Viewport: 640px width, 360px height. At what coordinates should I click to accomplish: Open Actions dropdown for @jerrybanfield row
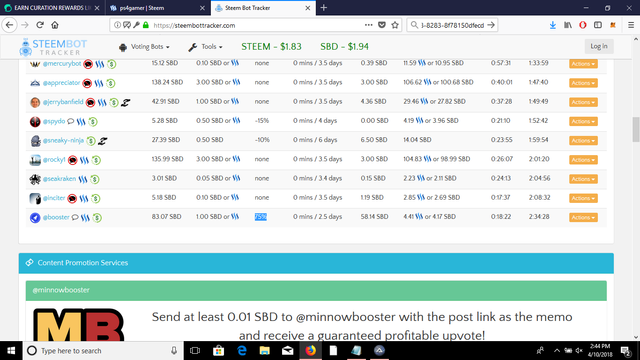coord(583,102)
